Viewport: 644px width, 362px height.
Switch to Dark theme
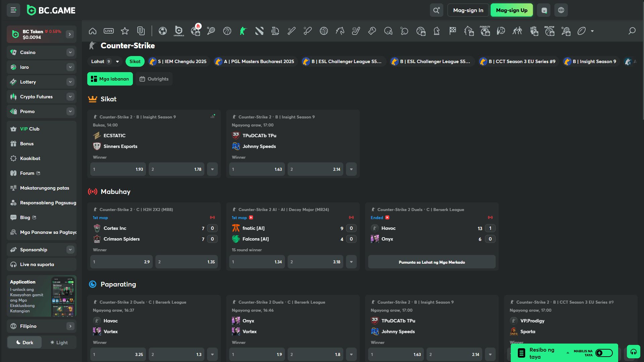click(x=25, y=343)
